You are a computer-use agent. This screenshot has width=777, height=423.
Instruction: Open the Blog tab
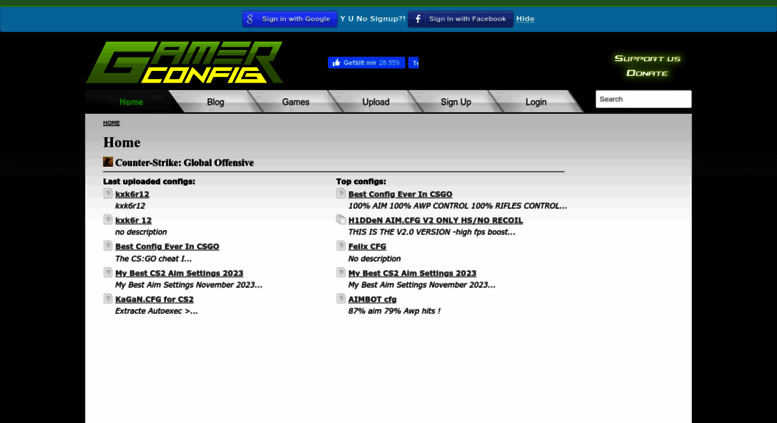click(x=215, y=102)
